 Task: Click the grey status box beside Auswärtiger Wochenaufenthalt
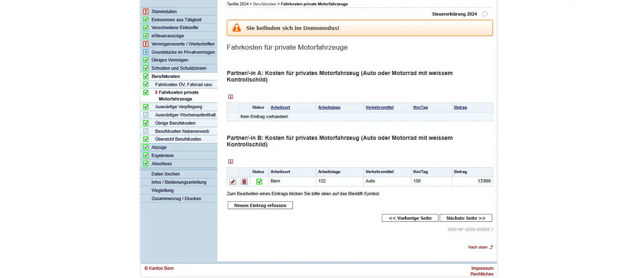146,115
